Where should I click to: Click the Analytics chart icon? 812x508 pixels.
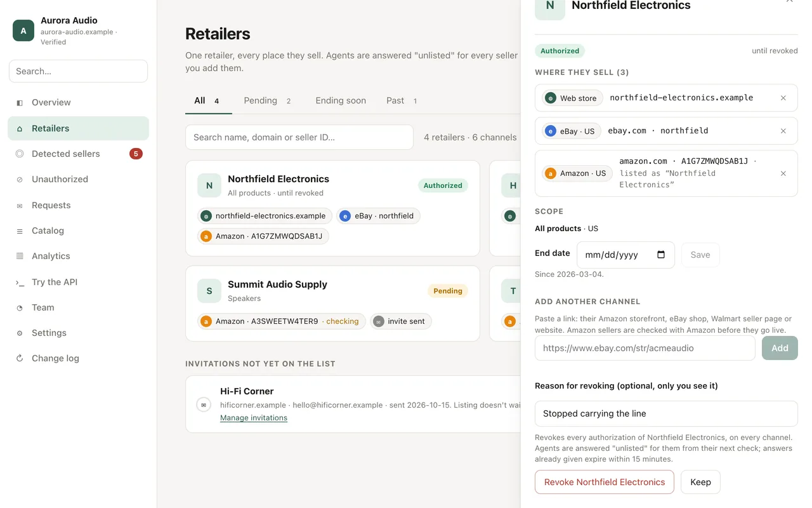[20, 257]
